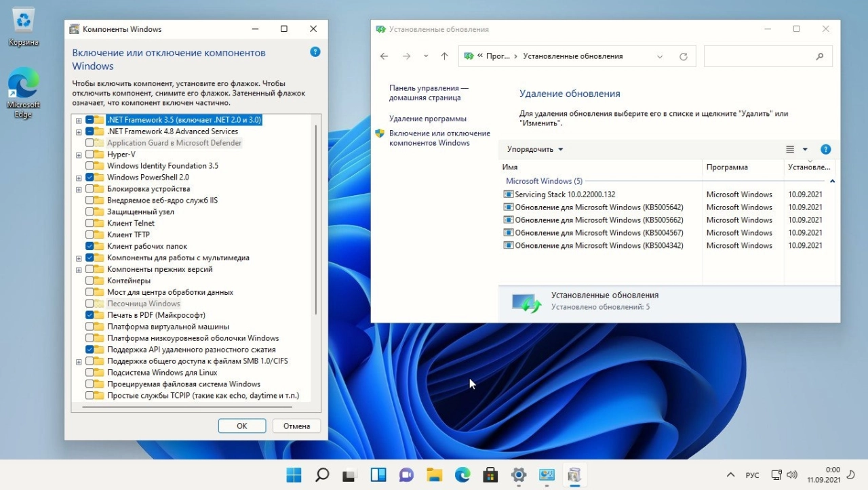This screenshot has height=490, width=868.
Task: Open File Explorer from the taskbar
Action: tap(435, 475)
